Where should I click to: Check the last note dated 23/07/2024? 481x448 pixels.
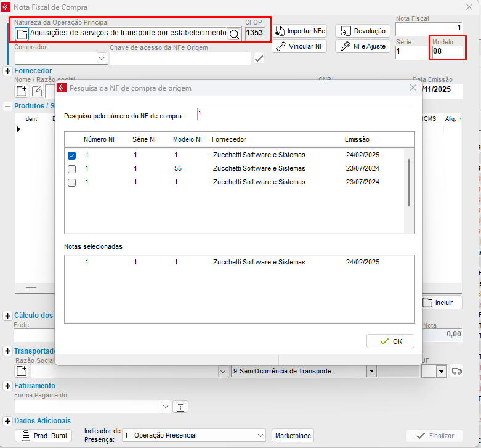(72, 182)
